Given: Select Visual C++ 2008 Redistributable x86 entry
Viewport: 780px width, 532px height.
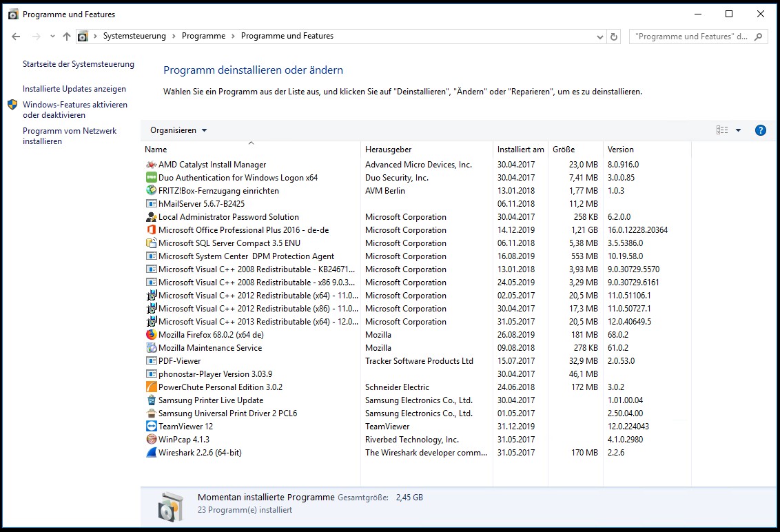Looking at the screenshot, I should pyautogui.click(x=257, y=283).
